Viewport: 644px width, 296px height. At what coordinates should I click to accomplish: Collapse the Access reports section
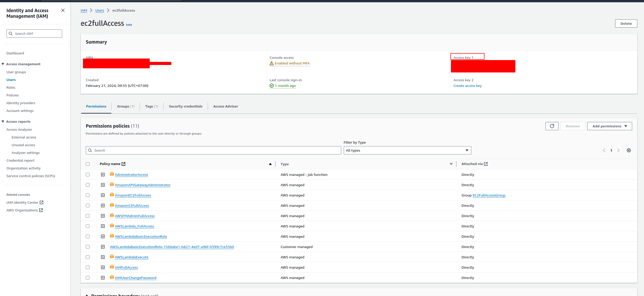[x=3, y=121]
